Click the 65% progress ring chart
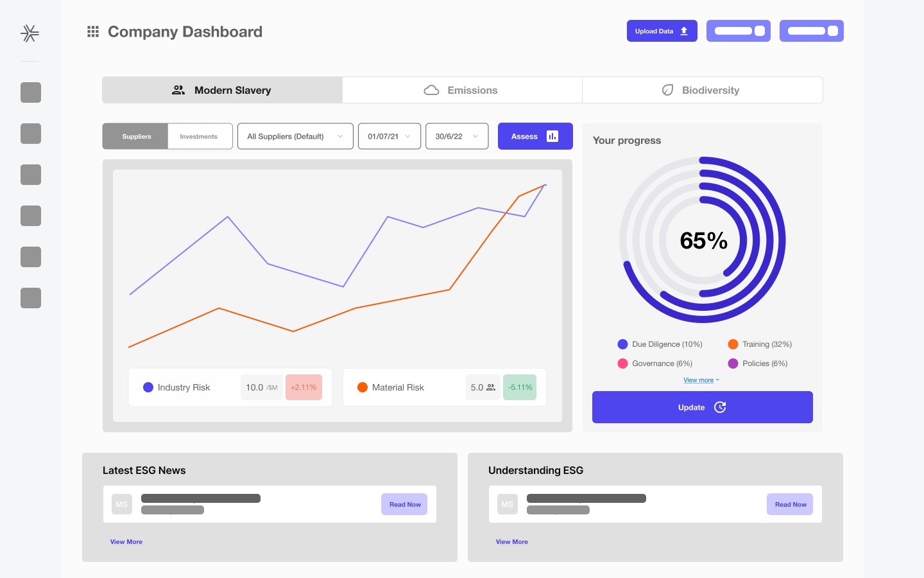 coord(703,240)
